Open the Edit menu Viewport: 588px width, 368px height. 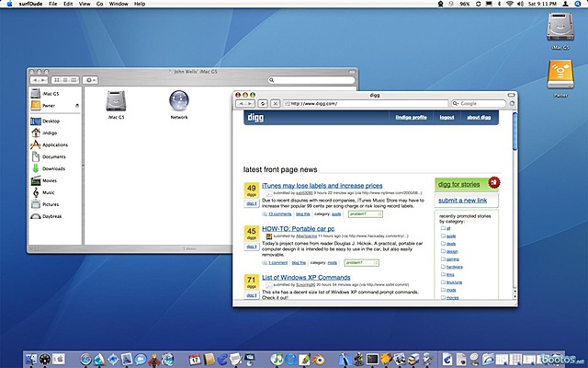point(68,4)
